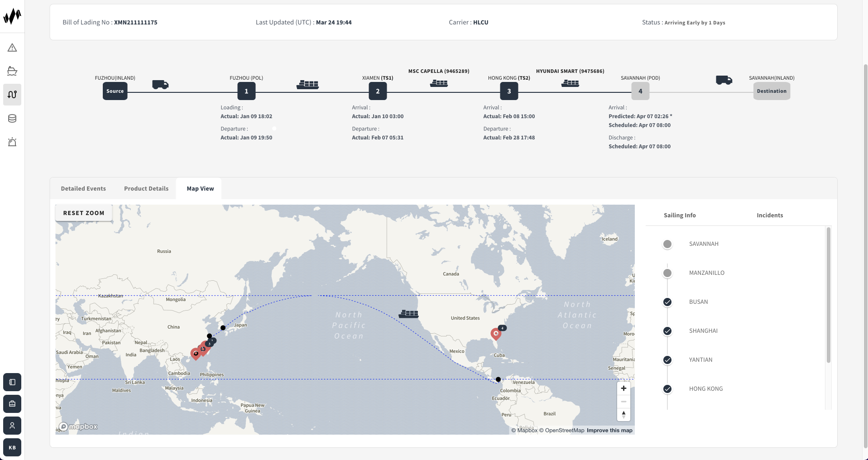Switch to the Detailed Events tab
Viewport: 868px width, 460px height.
(83, 188)
